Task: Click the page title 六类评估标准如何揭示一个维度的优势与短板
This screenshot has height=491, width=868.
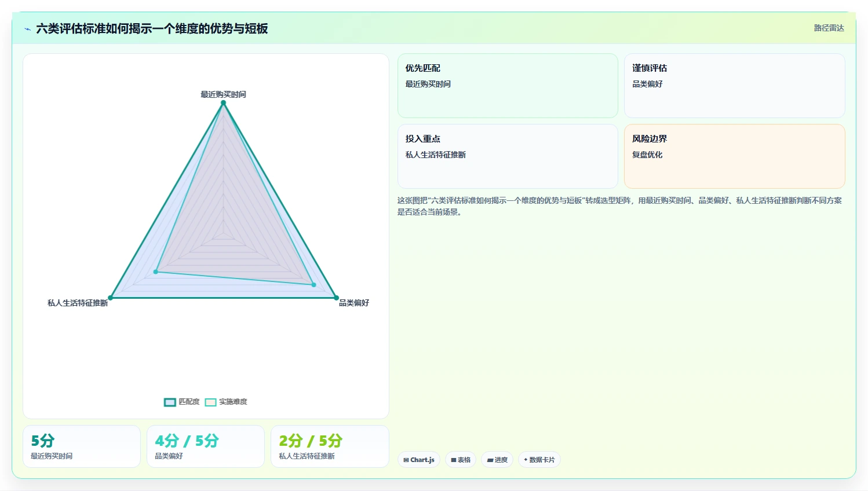Action: pyautogui.click(x=152, y=28)
